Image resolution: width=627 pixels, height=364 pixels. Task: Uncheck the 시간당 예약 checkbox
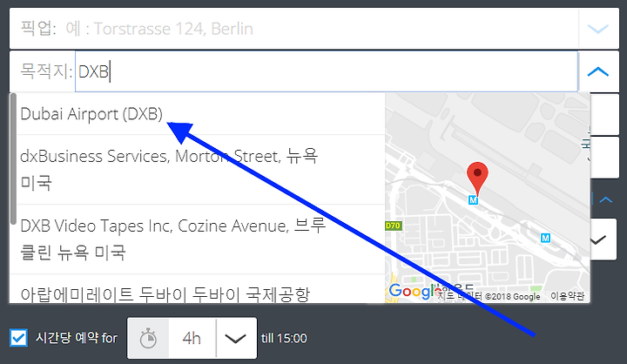[19, 338]
